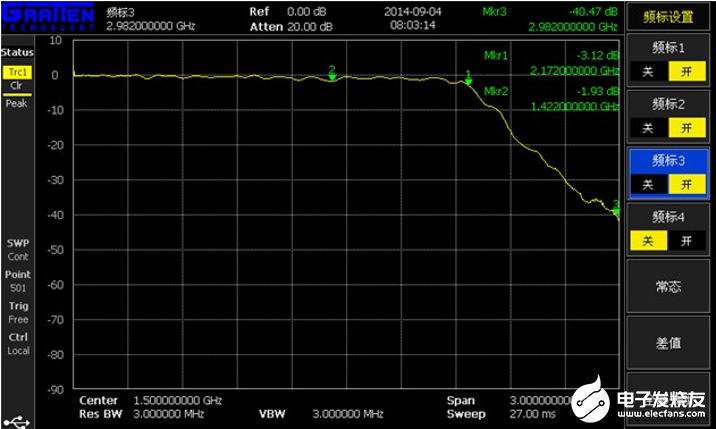Select the 频标4 softkey label
Viewport: 716px width, 429px height.
click(668, 217)
